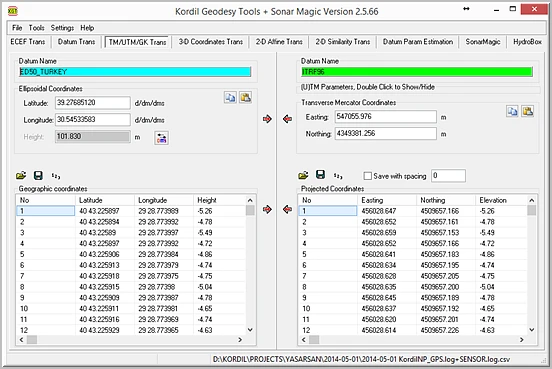This screenshot has width=552, height=369.
Task: Click the Northing input field
Action: (386, 133)
